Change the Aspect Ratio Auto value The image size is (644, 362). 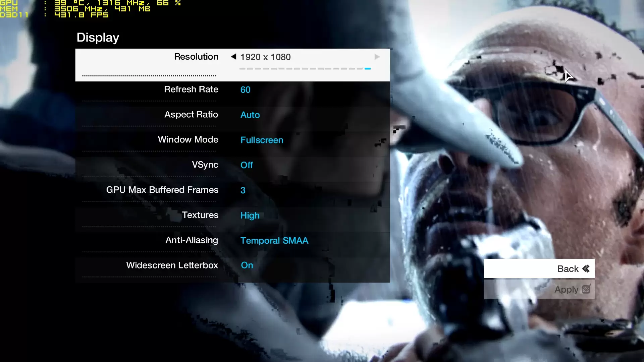[x=250, y=115]
